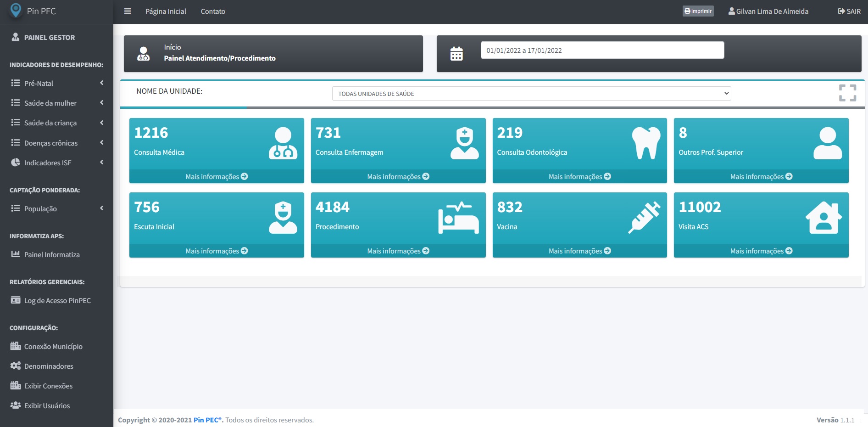This screenshot has height=427, width=868.
Task: Click the house icon on Visita ACS card
Action: click(x=823, y=218)
